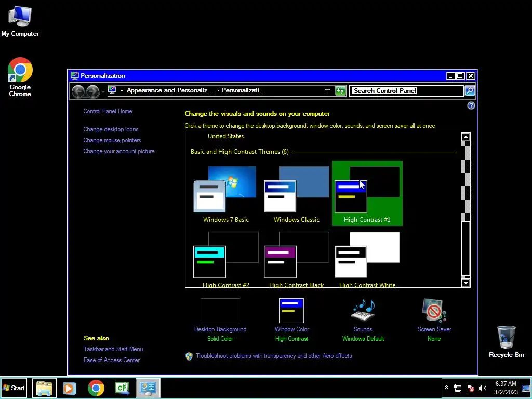The height and width of the screenshot is (399, 532).
Task: Click the Sounds label link
Action: click(x=363, y=329)
